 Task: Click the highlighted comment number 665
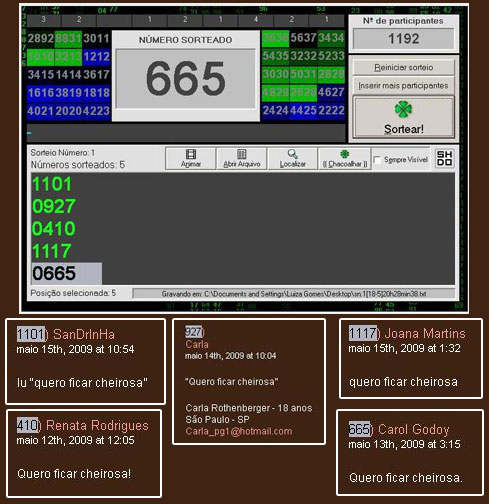[x=359, y=429]
